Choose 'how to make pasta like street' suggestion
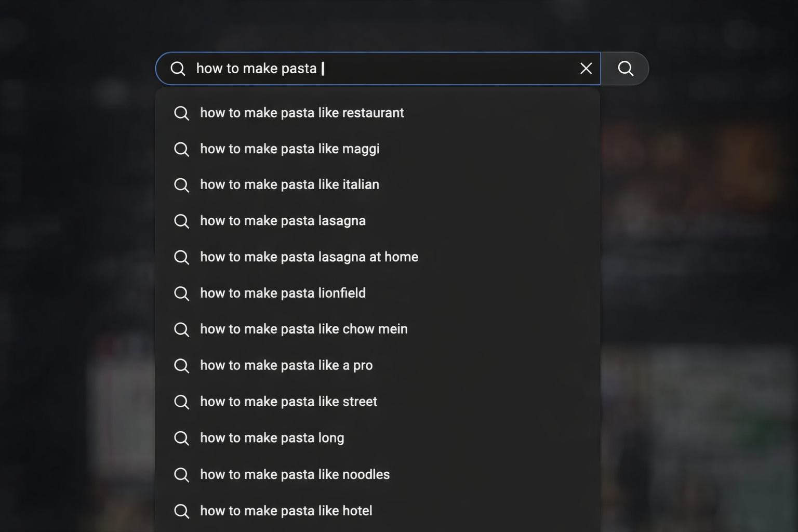This screenshot has height=532, width=798. pos(288,401)
